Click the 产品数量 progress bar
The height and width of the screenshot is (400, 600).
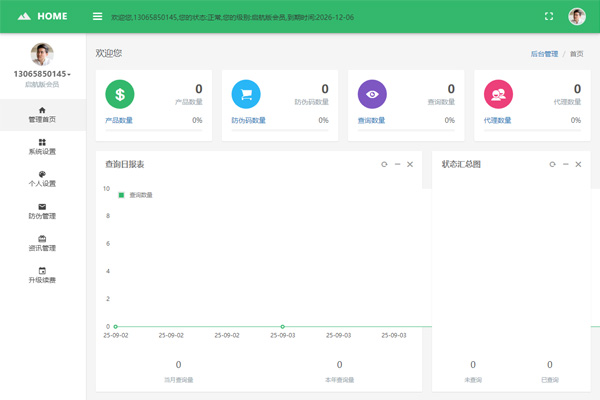[x=153, y=131]
